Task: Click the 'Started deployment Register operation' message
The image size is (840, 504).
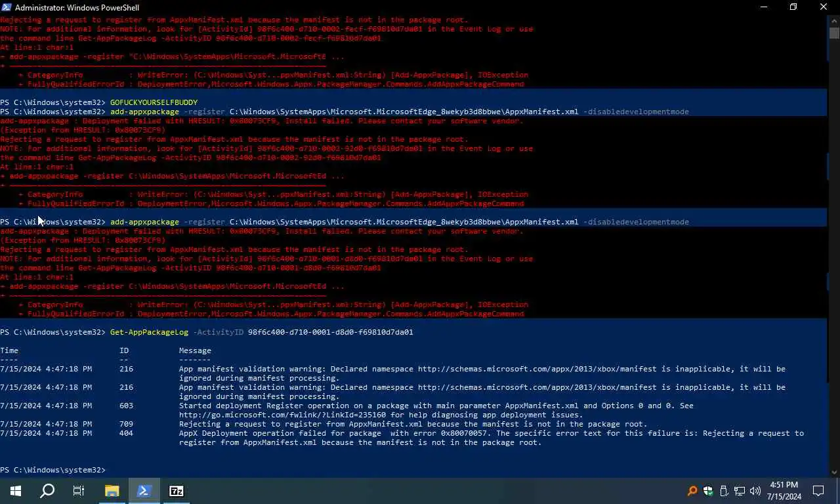Action: 436,410
